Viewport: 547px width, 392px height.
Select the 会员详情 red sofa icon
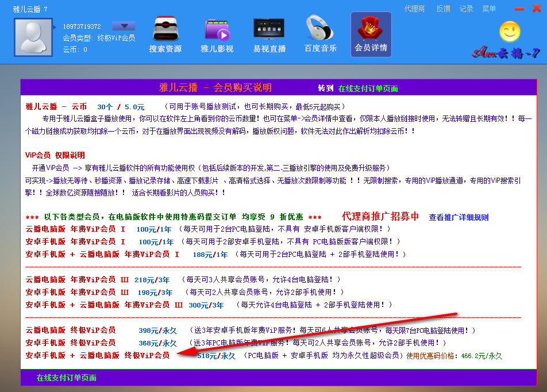click(371, 34)
